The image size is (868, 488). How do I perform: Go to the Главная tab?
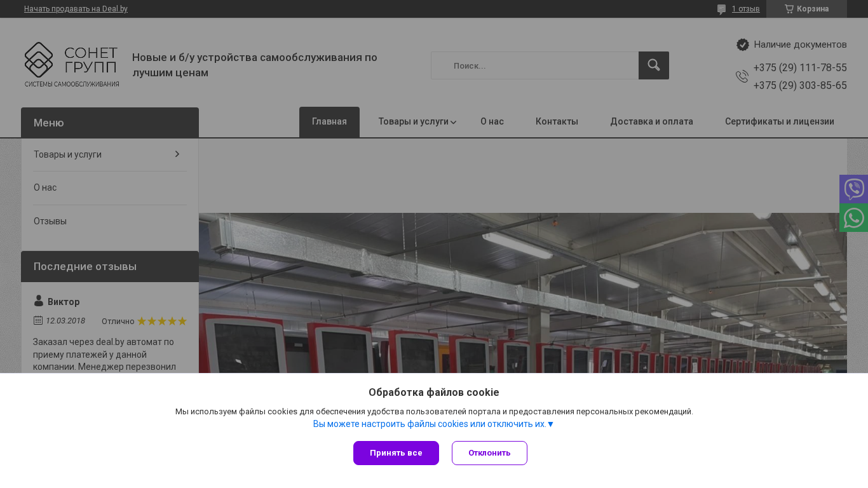pyautogui.click(x=329, y=122)
